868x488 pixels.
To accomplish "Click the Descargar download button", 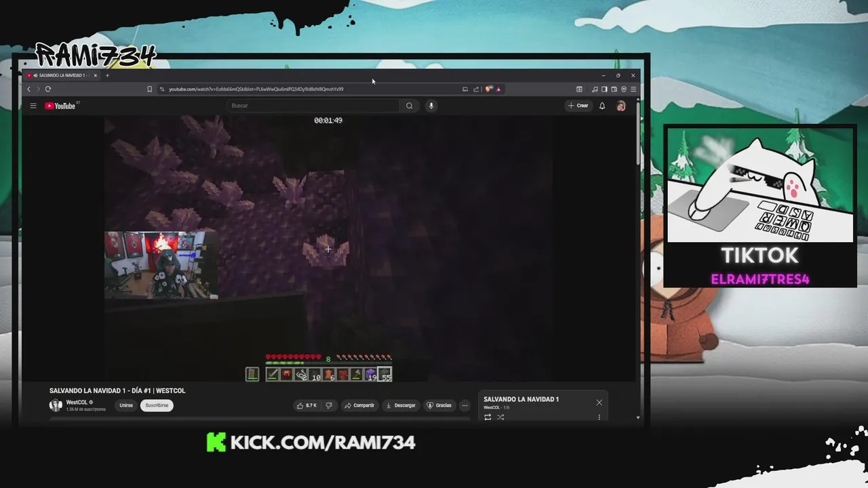I will coord(400,405).
